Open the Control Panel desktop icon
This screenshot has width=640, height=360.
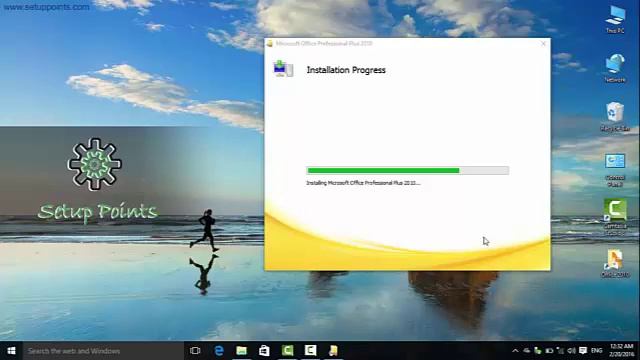point(615,169)
